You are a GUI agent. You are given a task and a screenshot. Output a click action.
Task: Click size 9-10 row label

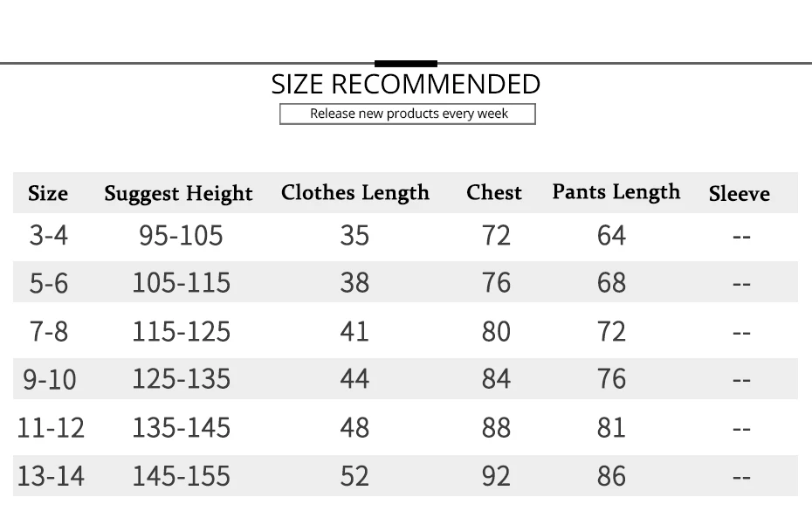(49, 379)
